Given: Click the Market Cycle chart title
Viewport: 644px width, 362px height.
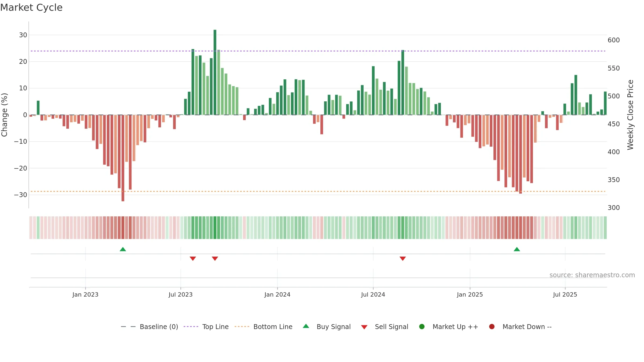Looking at the screenshot, I should 31,8.
